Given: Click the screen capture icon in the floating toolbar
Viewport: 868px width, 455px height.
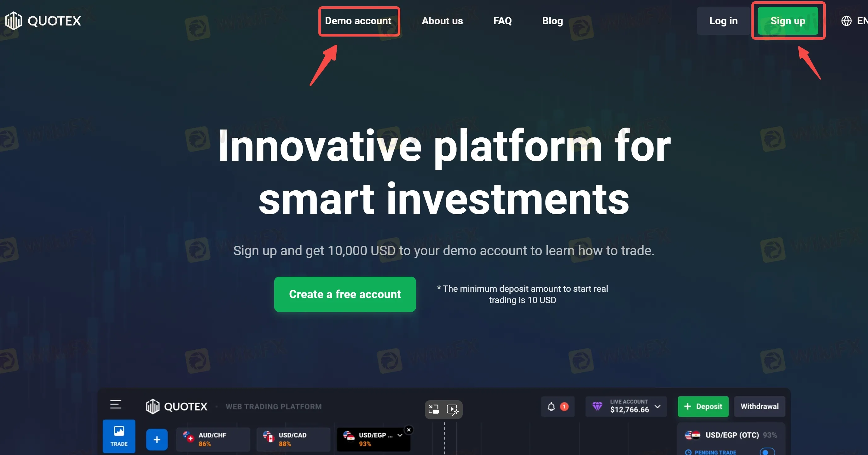Looking at the screenshot, I should (434, 409).
